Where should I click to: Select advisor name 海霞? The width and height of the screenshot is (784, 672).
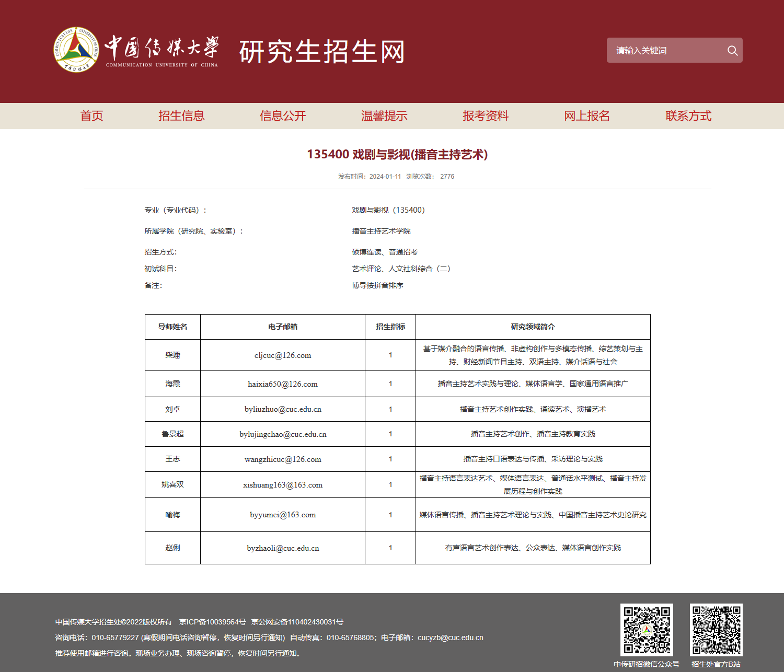(x=172, y=384)
